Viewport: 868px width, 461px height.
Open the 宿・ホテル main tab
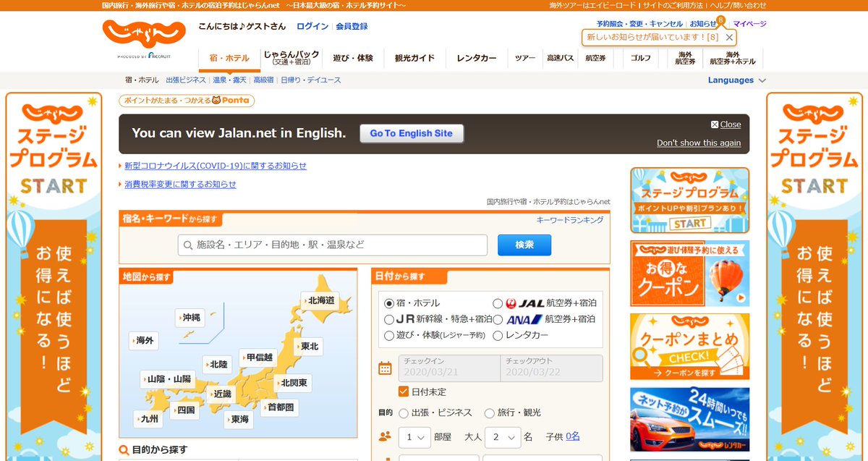pos(229,59)
